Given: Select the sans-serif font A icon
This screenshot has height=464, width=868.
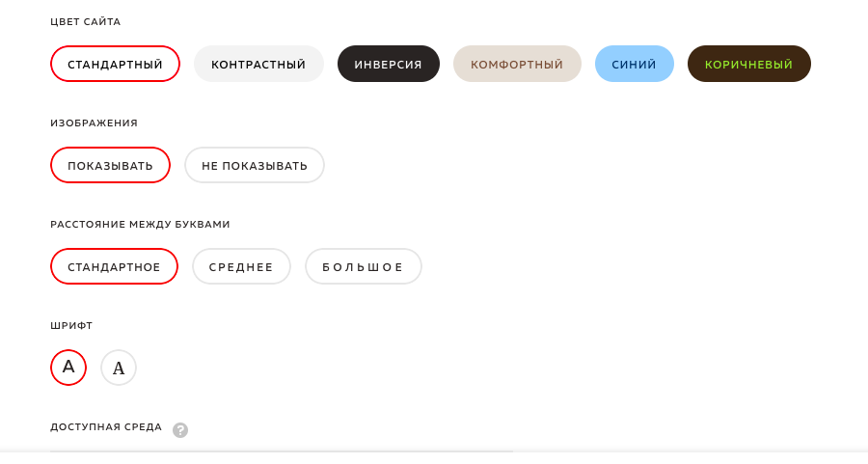Looking at the screenshot, I should tap(68, 368).
